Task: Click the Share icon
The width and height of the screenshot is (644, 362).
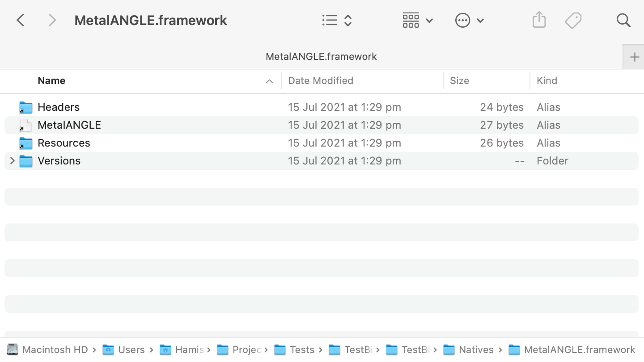Action: pyautogui.click(x=539, y=20)
